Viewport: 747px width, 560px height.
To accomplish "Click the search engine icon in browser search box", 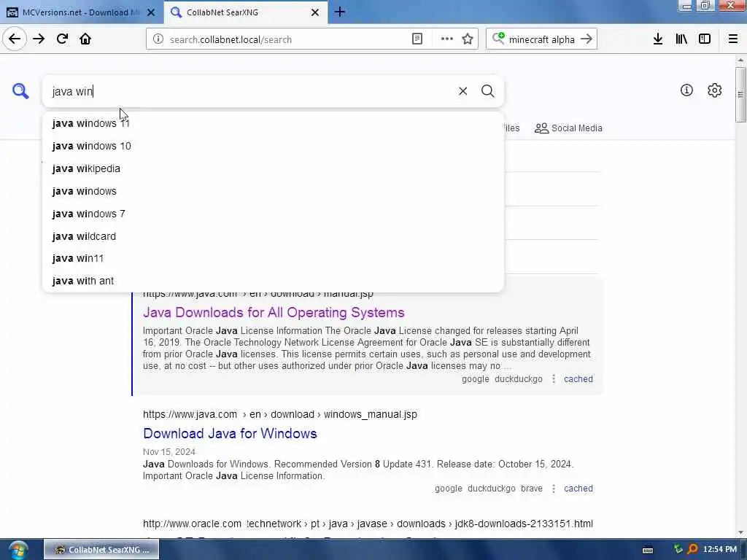I will click(x=498, y=39).
